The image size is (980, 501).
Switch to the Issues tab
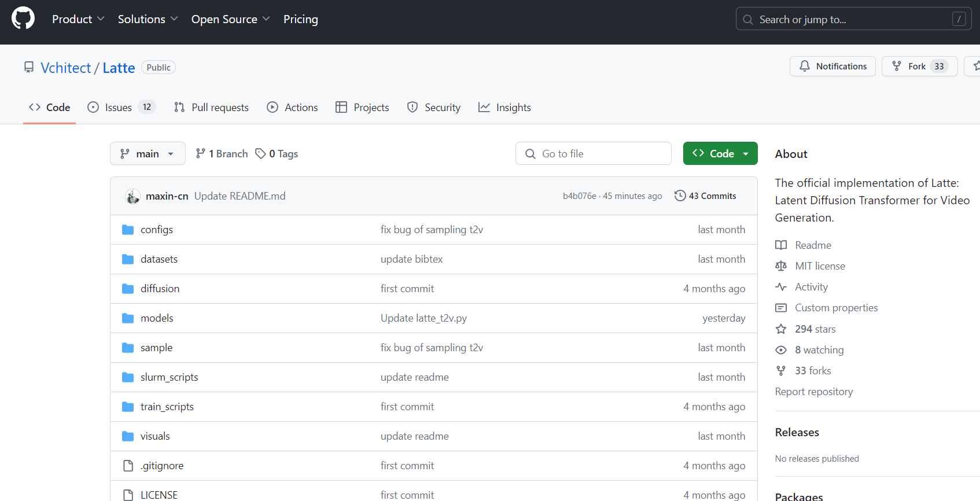click(x=121, y=107)
